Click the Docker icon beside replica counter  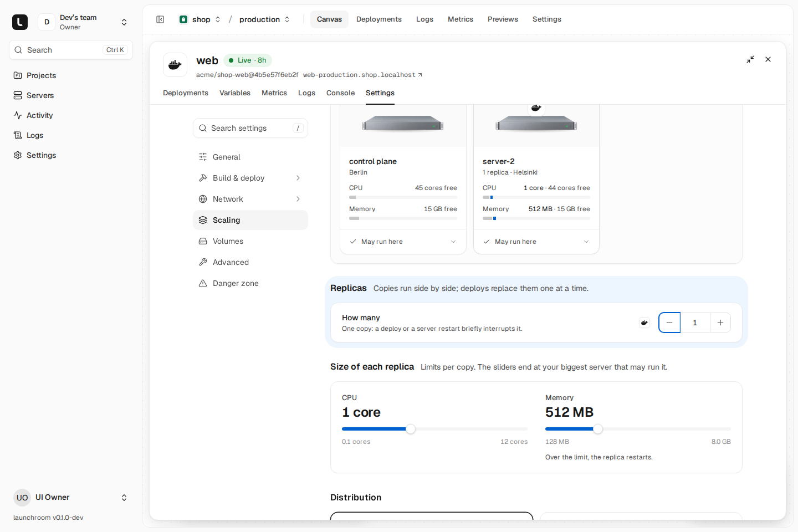[x=644, y=323]
